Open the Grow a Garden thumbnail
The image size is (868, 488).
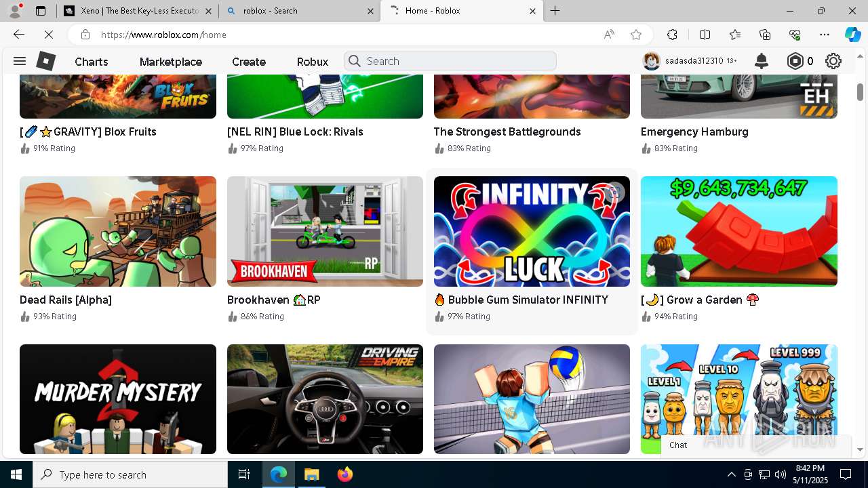tap(739, 231)
